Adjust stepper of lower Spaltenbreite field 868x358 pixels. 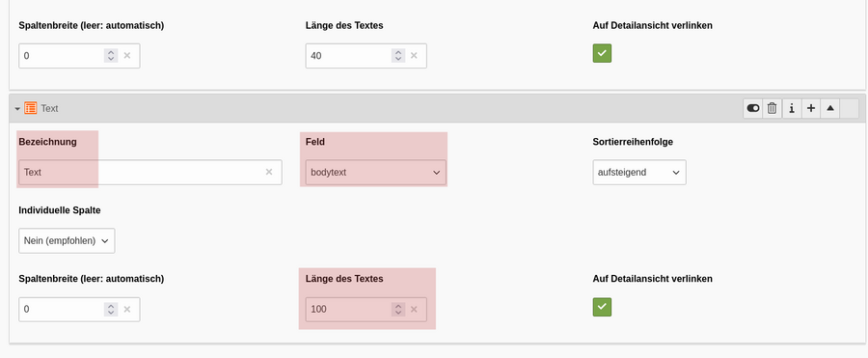point(111,309)
